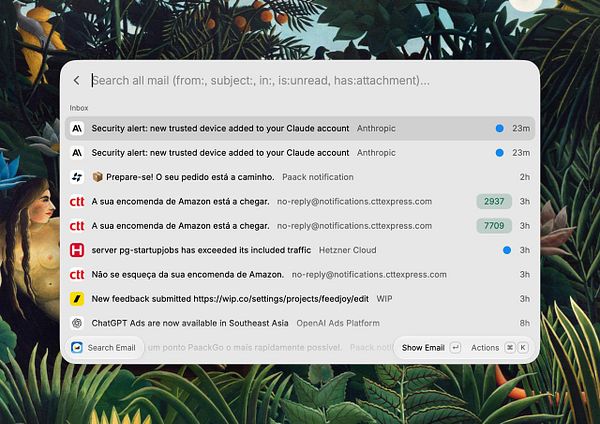The width and height of the screenshot is (600, 424).
Task: Click the Enter key hint icon
Action: pos(455,347)
